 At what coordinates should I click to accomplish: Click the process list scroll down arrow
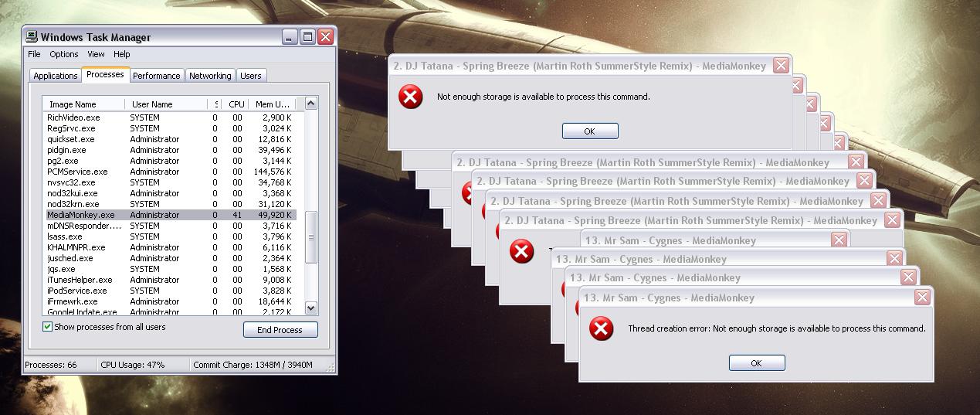(310, 308)
